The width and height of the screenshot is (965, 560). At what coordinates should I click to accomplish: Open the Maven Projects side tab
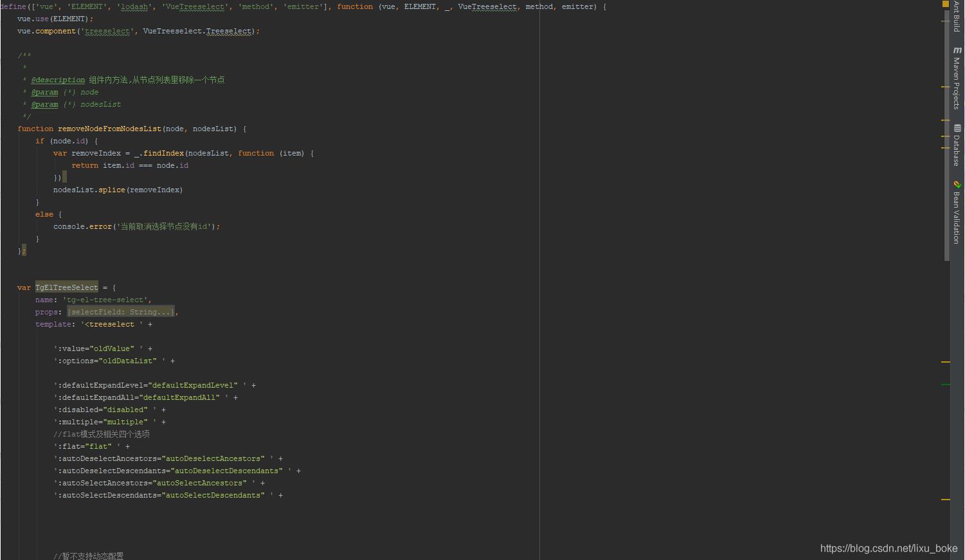pos(957,82)
